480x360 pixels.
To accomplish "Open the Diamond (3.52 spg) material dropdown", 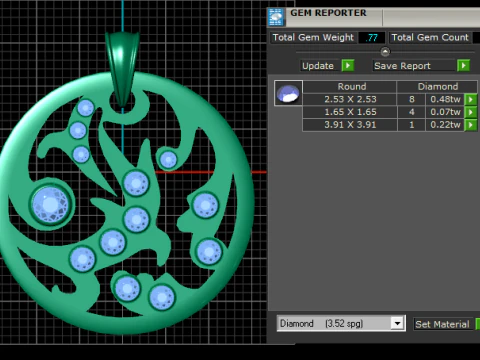I will 397,323.
